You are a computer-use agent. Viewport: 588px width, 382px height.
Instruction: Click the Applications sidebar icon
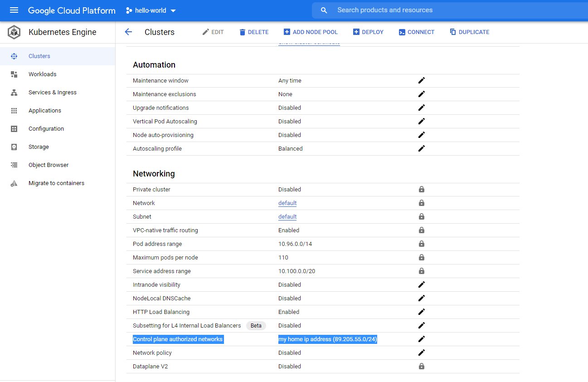tap(14, 110)
